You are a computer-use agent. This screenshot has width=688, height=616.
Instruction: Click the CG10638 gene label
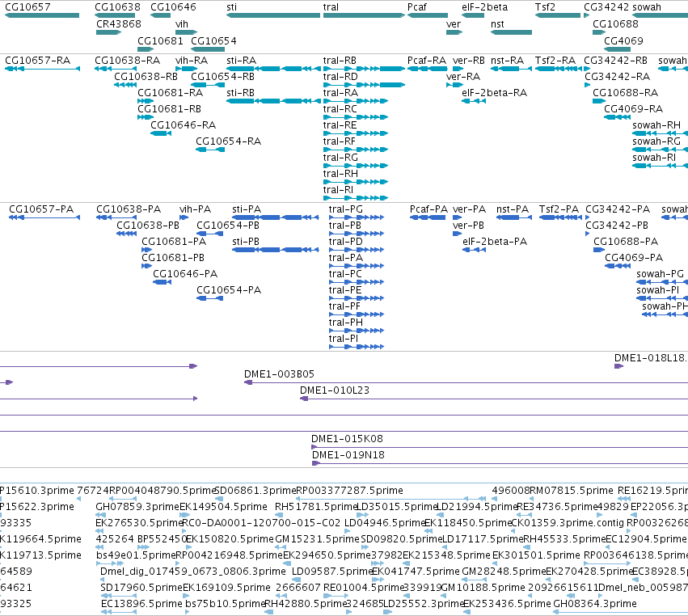click(117, 7)
